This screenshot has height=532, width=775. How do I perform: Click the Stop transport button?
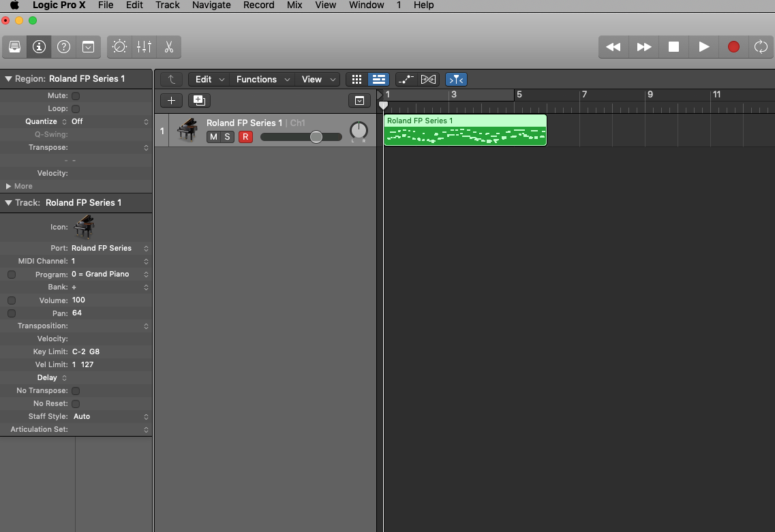[673, 47]
